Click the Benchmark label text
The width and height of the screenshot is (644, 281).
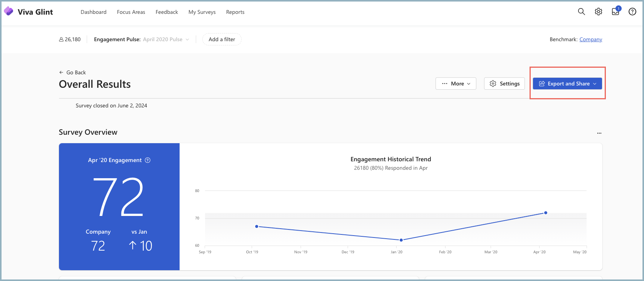point(563,39)
